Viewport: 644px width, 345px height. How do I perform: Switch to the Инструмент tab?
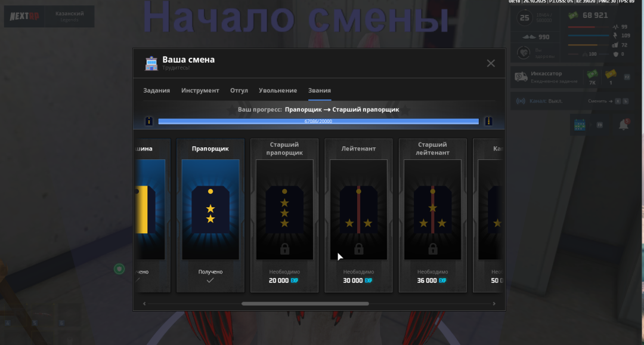click(x=200, y=90)
